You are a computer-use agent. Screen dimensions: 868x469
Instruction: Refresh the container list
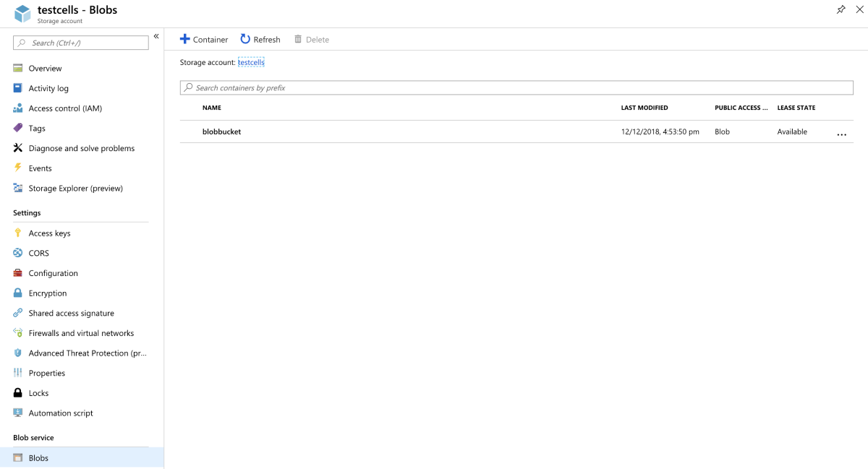(260, 39)
